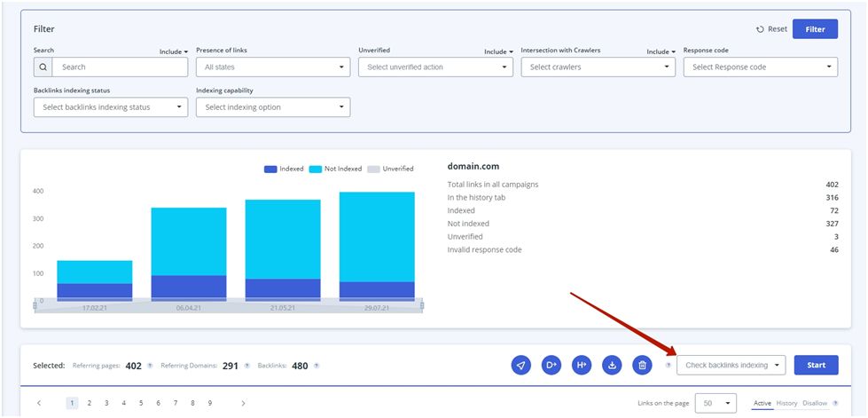The height and width of the screenshot is (418, 868).
Task: Click help icon beside Backlinks count
Action: point(317,366)
